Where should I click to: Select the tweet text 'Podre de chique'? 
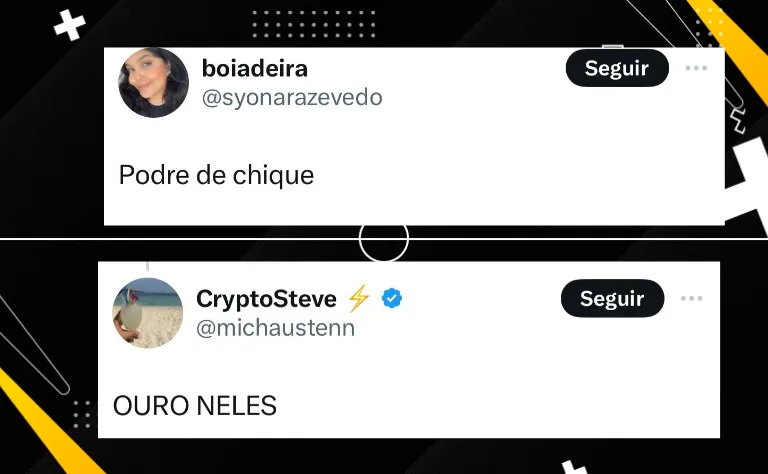[216, 175]
